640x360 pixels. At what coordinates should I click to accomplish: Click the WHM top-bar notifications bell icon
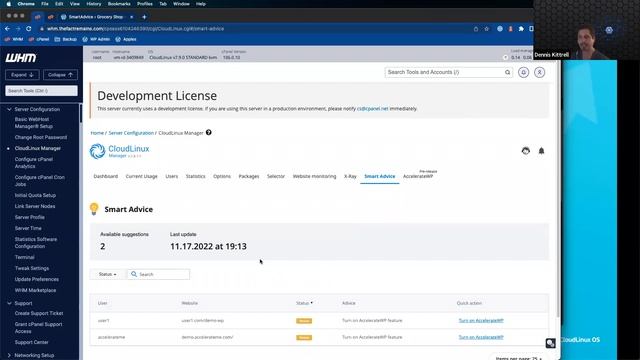(524, 72)
